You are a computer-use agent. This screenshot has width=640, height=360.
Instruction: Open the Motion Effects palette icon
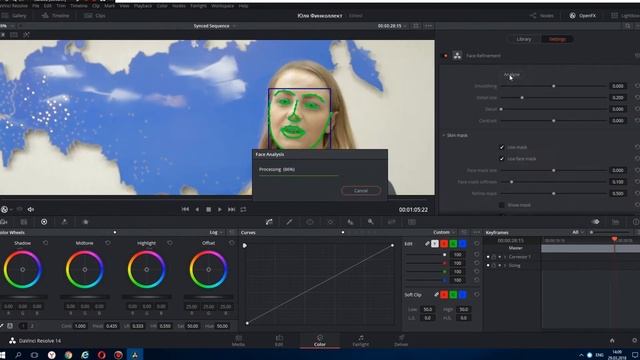85,222
